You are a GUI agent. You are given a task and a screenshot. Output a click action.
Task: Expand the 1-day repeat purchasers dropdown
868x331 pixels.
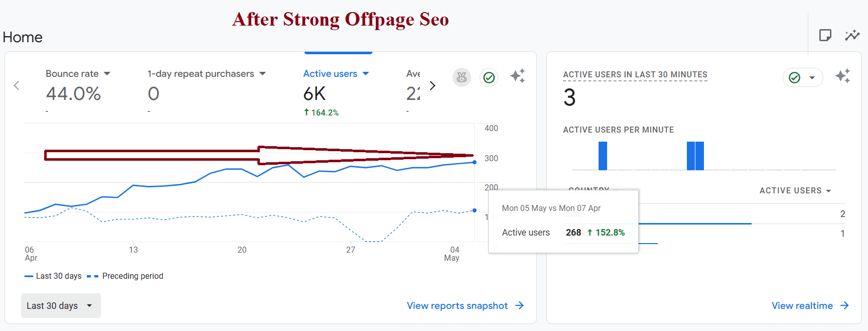click(262, 74)
